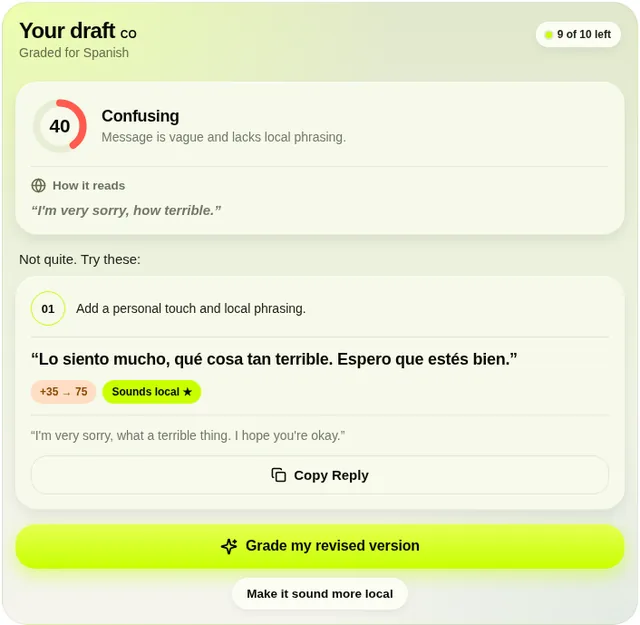
Task: Grade my revised version
Action: click(320, 546)
